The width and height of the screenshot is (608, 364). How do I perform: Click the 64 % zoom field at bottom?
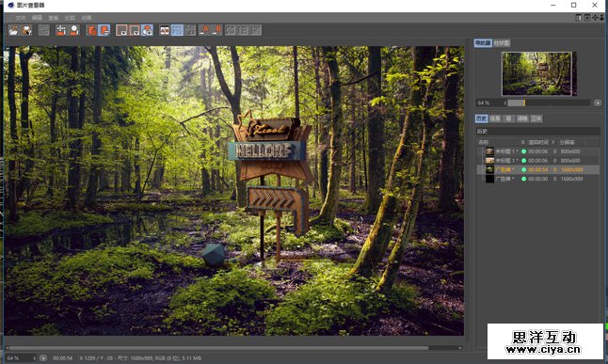coord(20,358)
